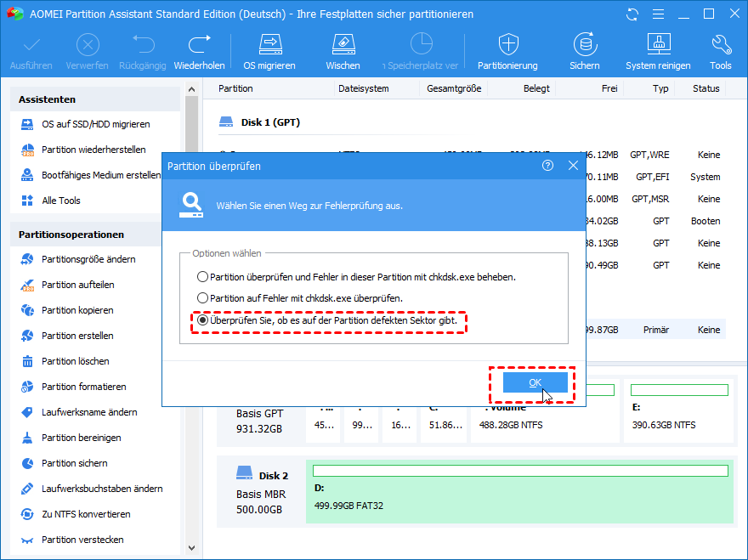This screenshot has height=560, width=748.
Task: Choose Partition verstecken operation
Action: [x=72, y=540]
